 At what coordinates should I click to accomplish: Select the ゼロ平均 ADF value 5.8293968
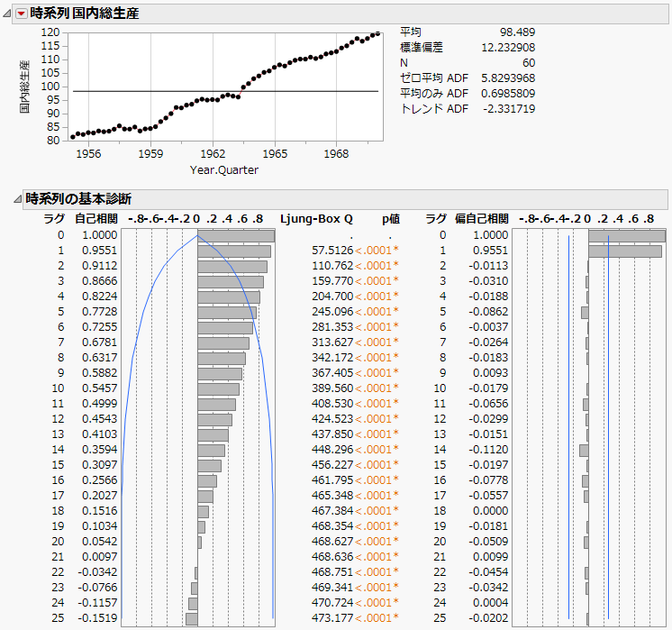click(x=508, y=78)
